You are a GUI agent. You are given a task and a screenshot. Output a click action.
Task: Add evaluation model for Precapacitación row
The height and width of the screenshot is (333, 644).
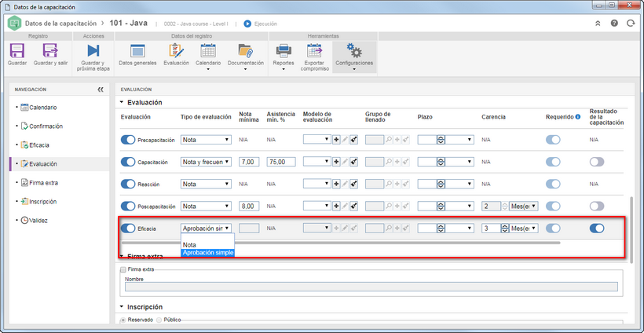[336, 140]
